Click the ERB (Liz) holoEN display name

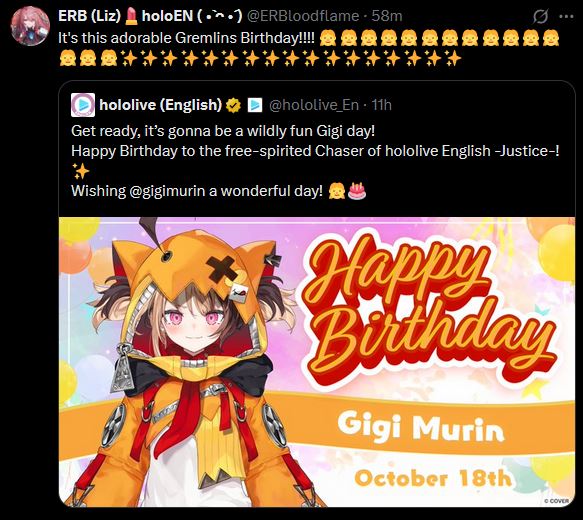[x=150, y=16]
